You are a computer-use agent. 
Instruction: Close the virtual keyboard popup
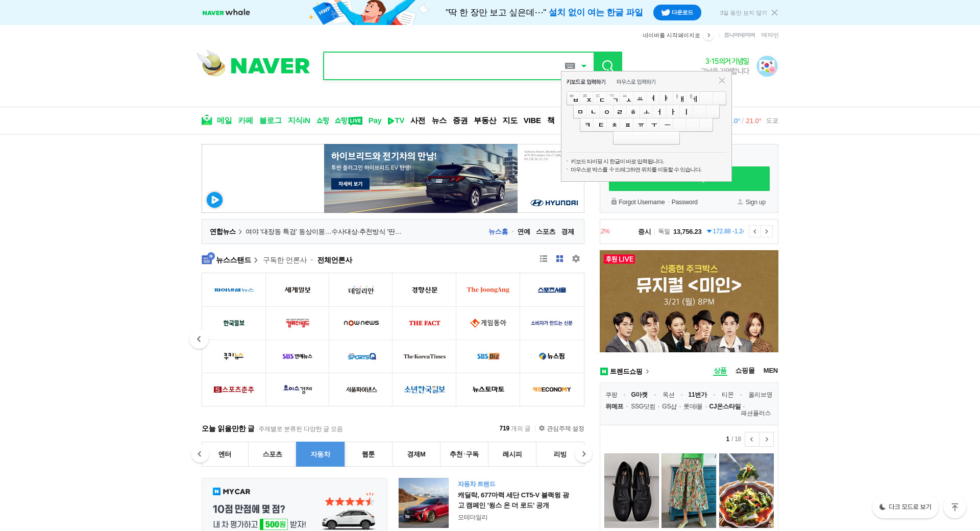tap(722, 81)
